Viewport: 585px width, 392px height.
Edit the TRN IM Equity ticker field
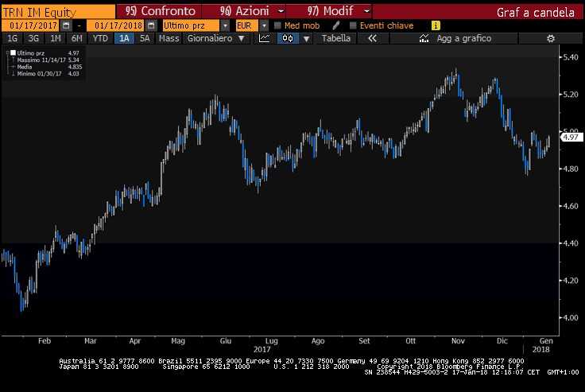pyautogui.click(x=58, y=12)
